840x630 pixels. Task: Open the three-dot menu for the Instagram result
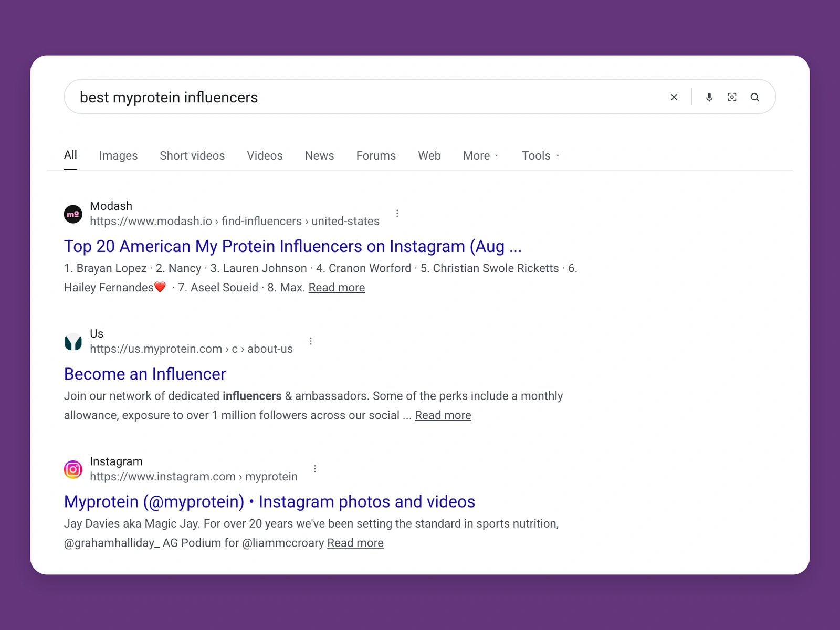[315, 469]
